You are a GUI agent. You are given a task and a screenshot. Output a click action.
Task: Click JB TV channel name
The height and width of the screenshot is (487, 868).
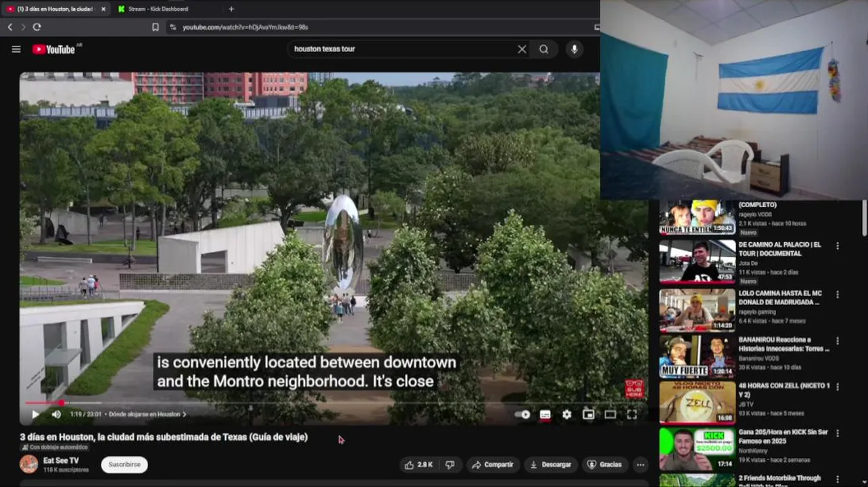(x=746, y=404)
